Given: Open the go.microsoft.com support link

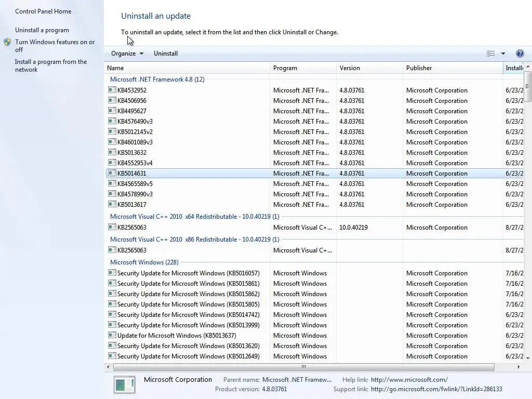Looking at the screenshot, I should [x=436, y=389].
